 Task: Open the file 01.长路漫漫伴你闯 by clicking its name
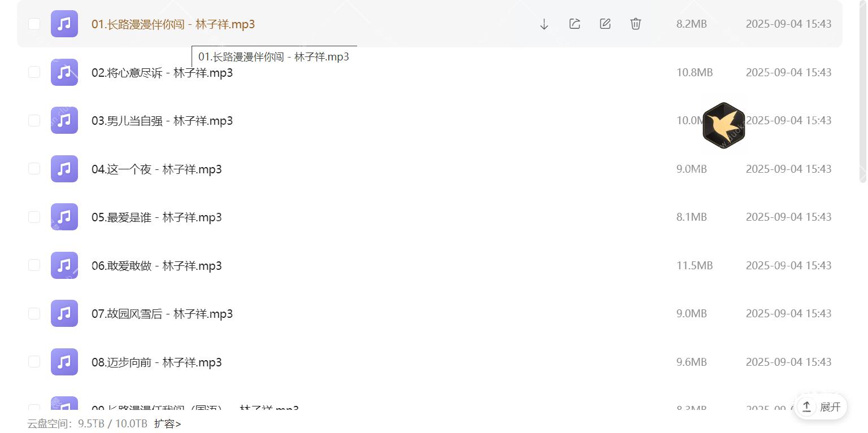pyautogui.click(x=173, y=25)
